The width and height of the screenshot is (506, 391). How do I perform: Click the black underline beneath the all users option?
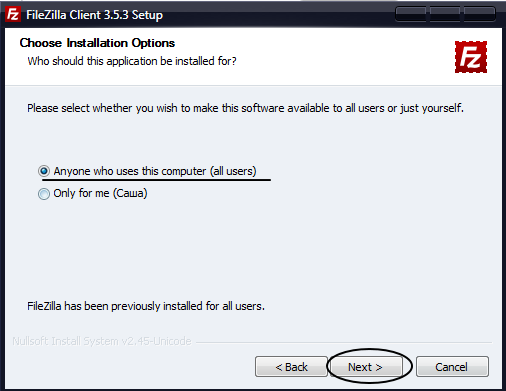click(156, 180)
